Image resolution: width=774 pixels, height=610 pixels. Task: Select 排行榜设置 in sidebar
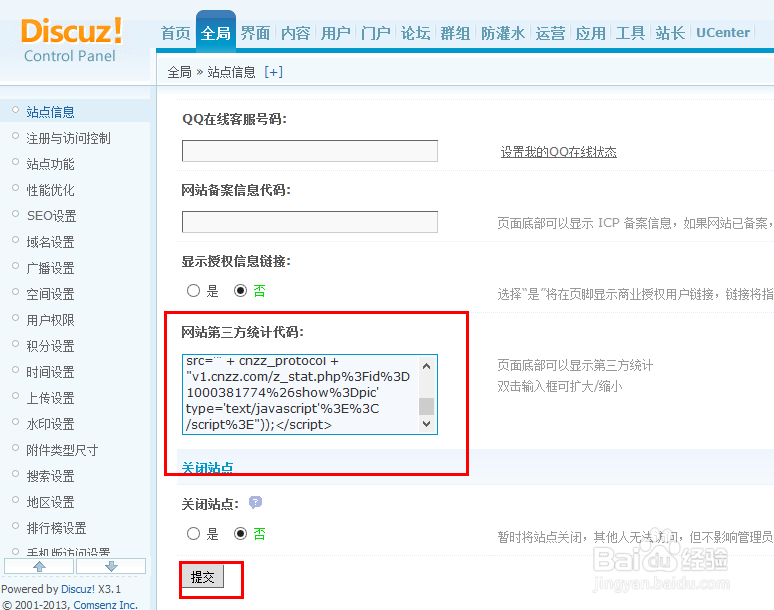[56, 528]
